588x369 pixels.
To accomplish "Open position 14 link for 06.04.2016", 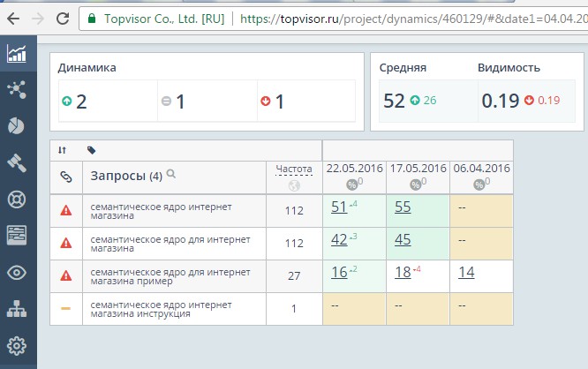I will click(x=466, y=272).
